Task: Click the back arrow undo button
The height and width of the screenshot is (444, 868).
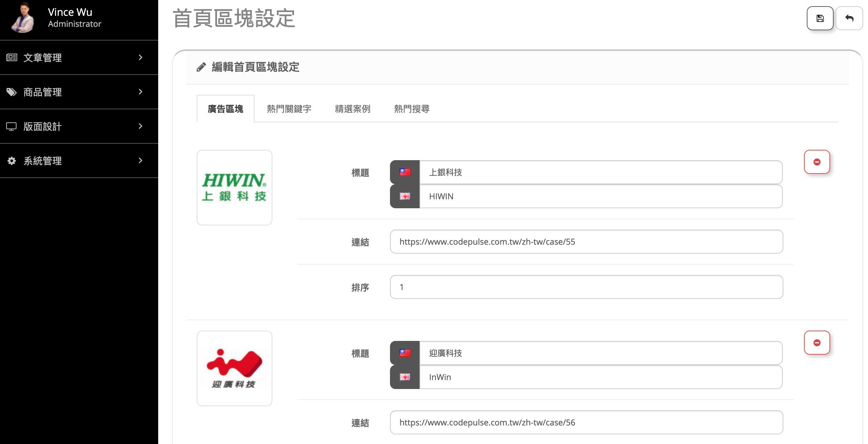Action: click(849, 19)
